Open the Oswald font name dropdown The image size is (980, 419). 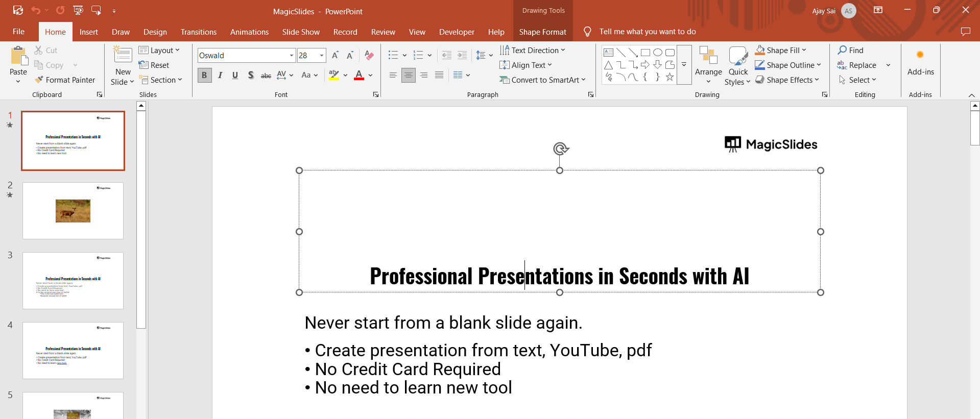click(291, 56)
